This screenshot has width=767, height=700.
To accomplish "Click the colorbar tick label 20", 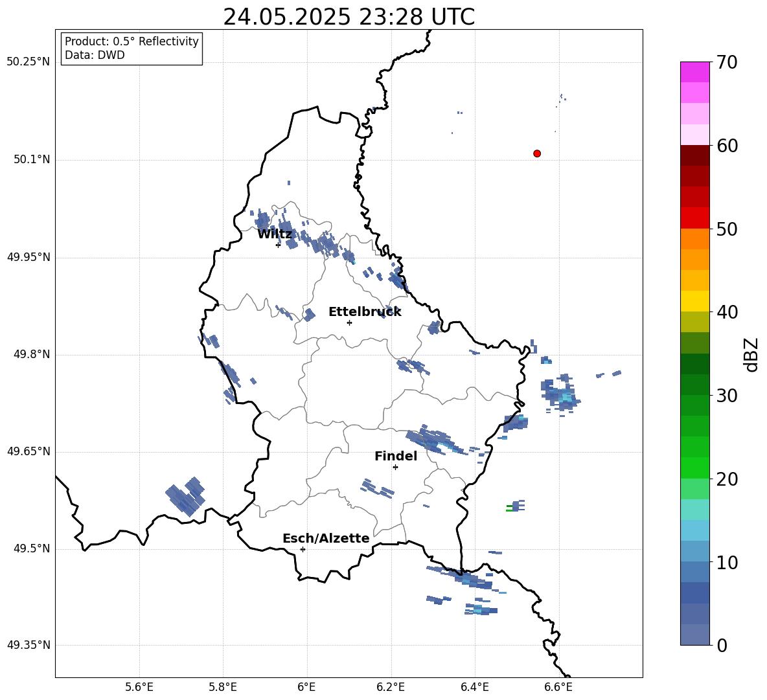I will (x=726, y=479).
